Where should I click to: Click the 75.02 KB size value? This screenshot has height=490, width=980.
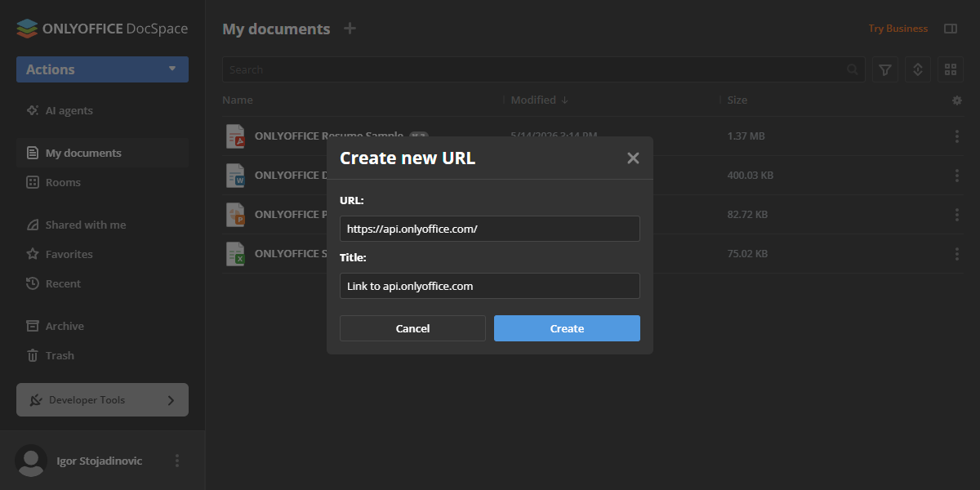click(x=747, y=254)
